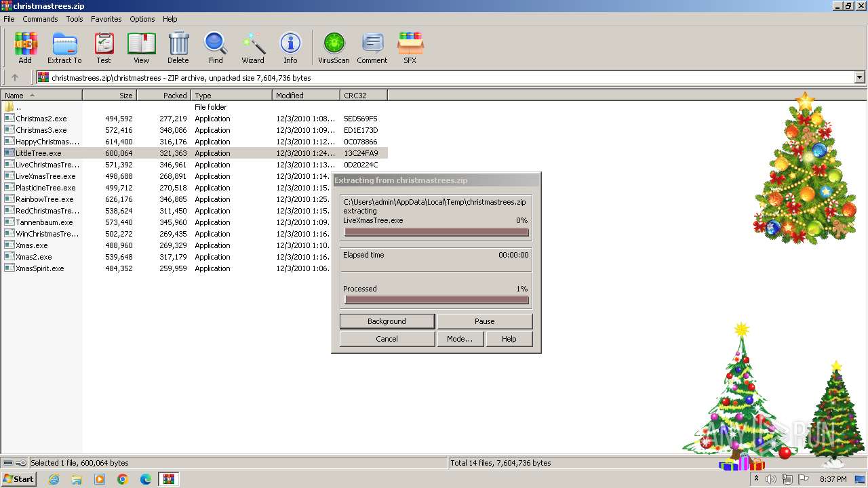Show archive Info
Image resolution: width=868 pixels, height=488 pixels.
pos(290,48)
